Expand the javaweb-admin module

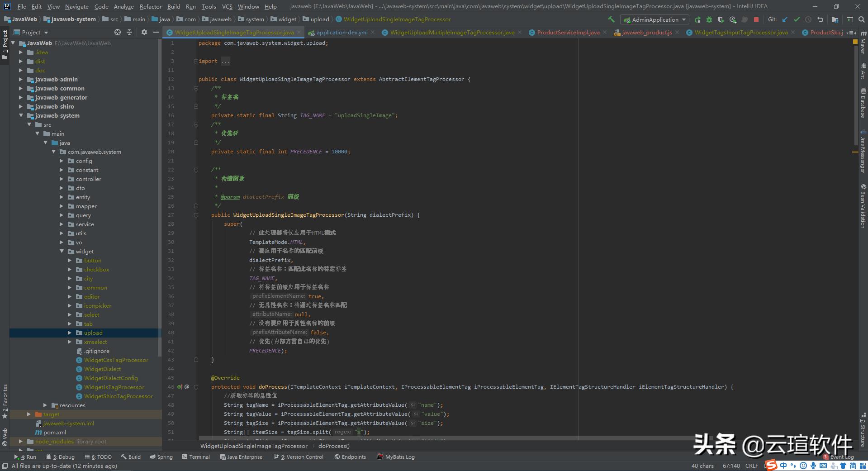(21, 79)
